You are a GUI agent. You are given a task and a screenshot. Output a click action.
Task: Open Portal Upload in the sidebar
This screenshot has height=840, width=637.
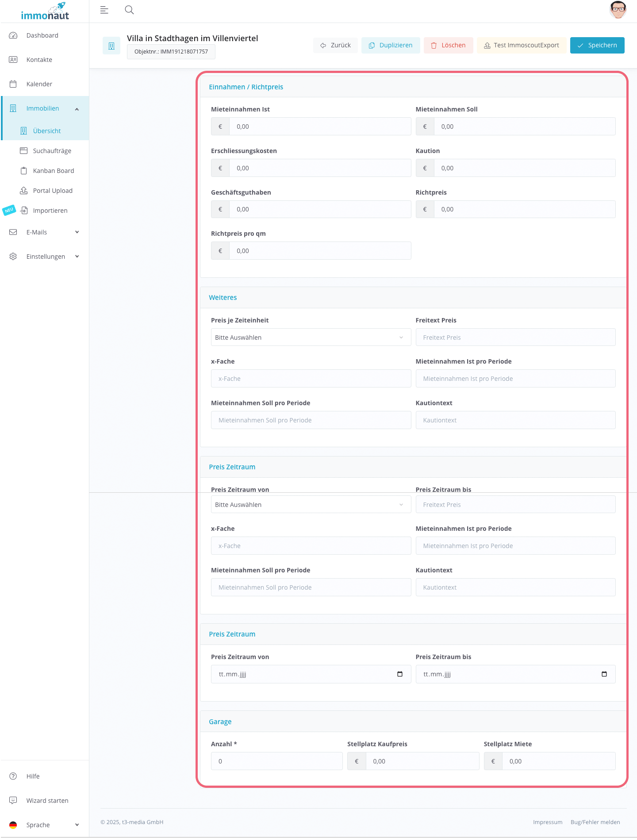pyautogui.click(x=53, y=191)
